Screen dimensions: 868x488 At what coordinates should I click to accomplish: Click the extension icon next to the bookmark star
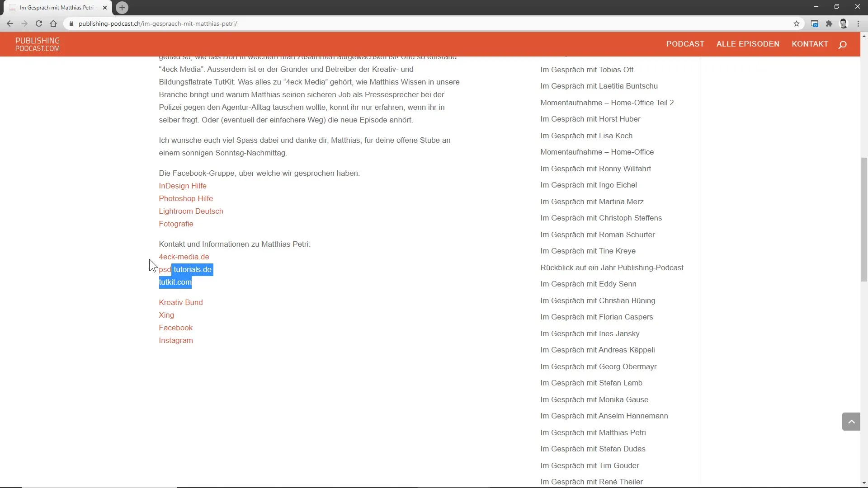click(x=815, y=23)
